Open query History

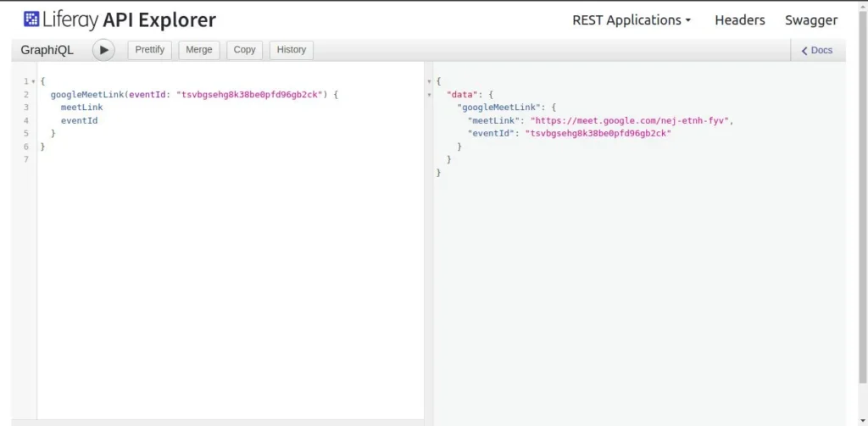(x=292, y=50)
